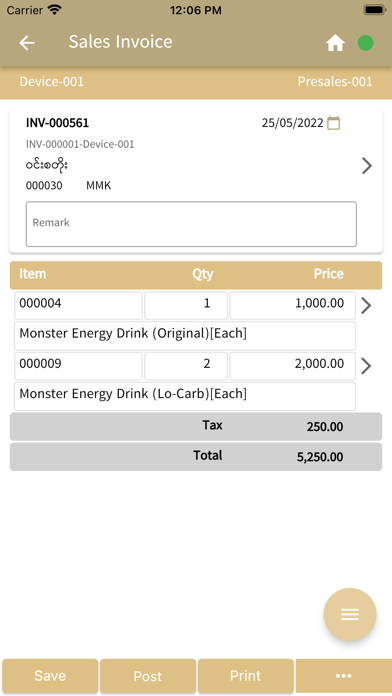Post the sales invoice
This screenshot has height=696, width=392.
(x=148, y=676)
